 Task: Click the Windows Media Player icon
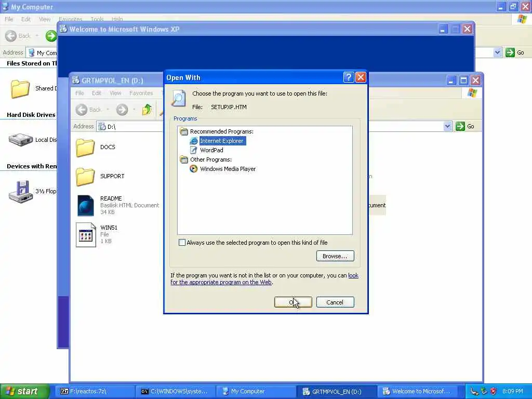point(193,169)
